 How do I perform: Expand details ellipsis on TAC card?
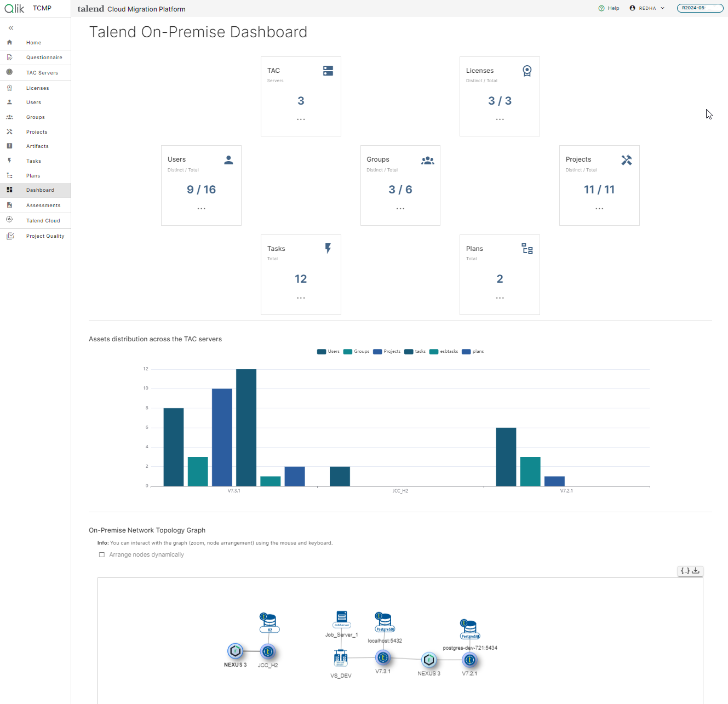tap(301, 119)
